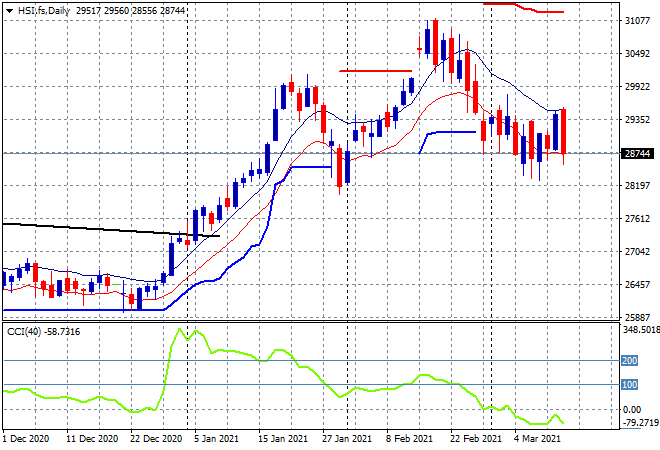Click the 11 Dec 2020 date label
The width and height of the screenshot is (660, 450).
tap(92, 439)
